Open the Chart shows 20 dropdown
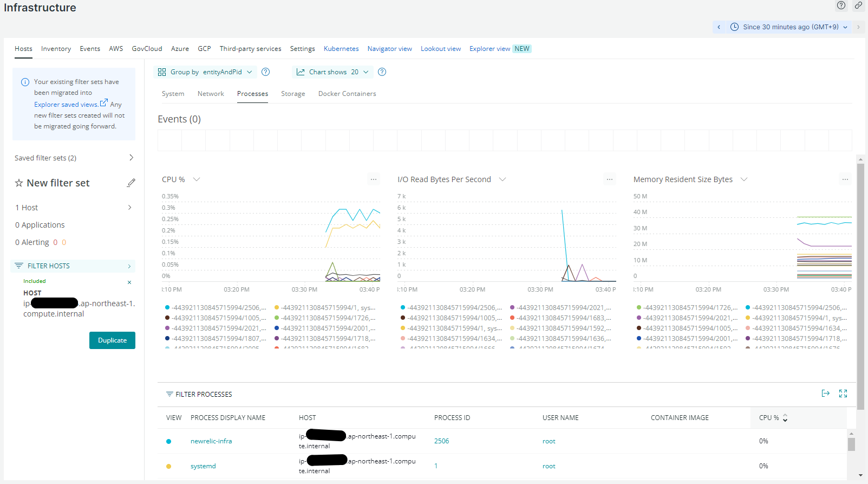This screenshot has height=484, width=868. (x=332, y=72)
